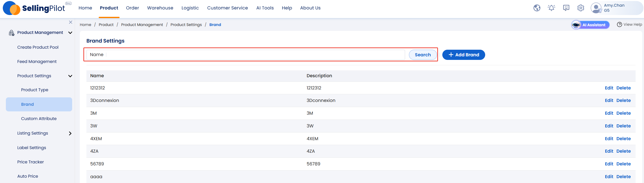Open the Product top menu
The height and width of the screenshot is (183, 644).
pos(109,8)
